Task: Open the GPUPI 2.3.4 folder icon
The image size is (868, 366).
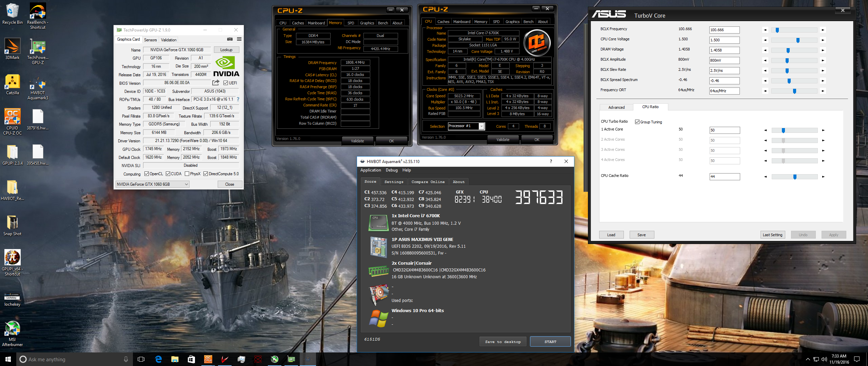Action: point(12,155)
